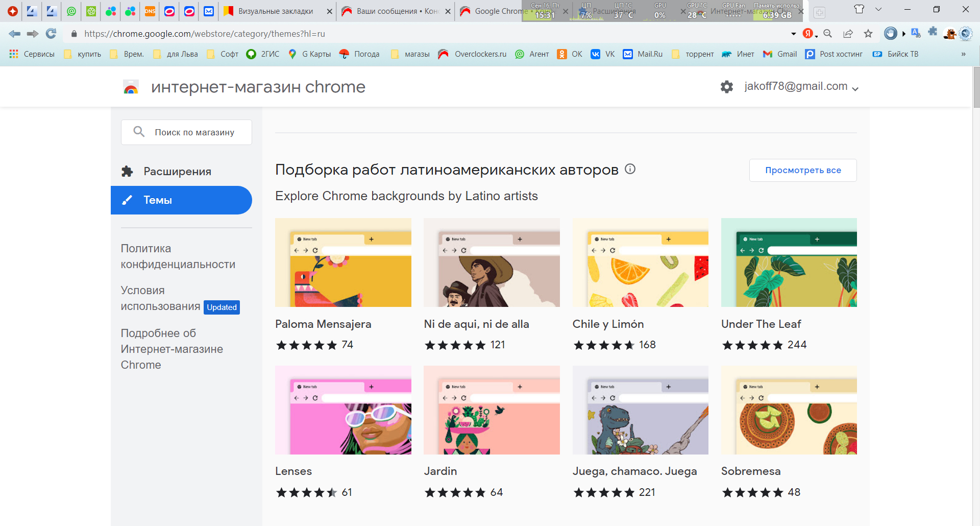Open the Расширения sidebar section
This screenshot has height=526, width=980.
pyautogui.click(x=177, y=172)
